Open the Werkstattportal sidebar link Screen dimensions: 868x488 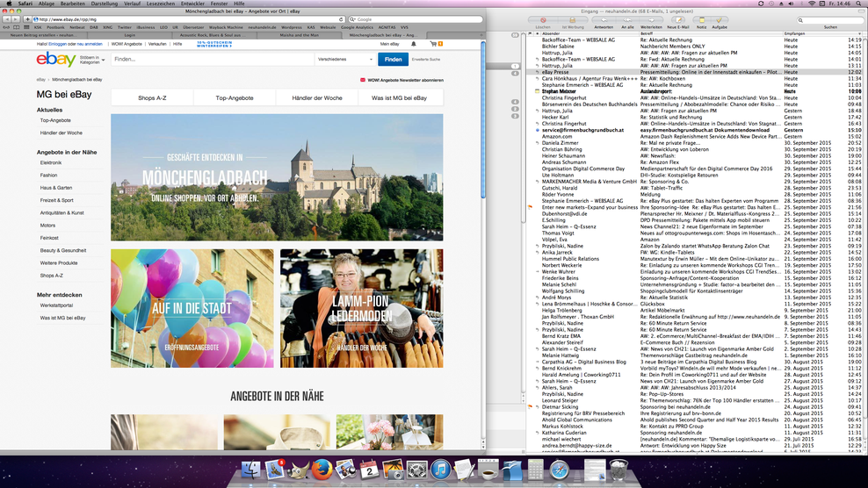[x=56, y=305]
